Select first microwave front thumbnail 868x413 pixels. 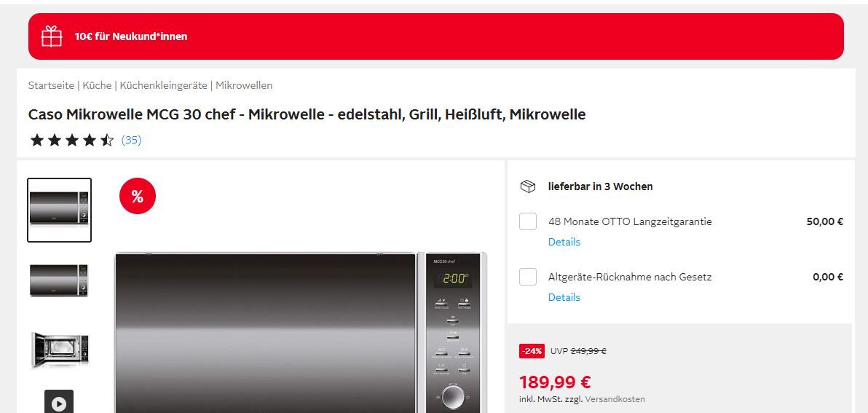59,210
